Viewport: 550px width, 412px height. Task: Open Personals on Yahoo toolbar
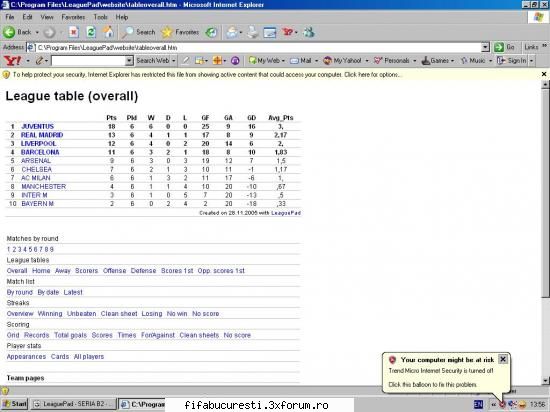[391, 61]
